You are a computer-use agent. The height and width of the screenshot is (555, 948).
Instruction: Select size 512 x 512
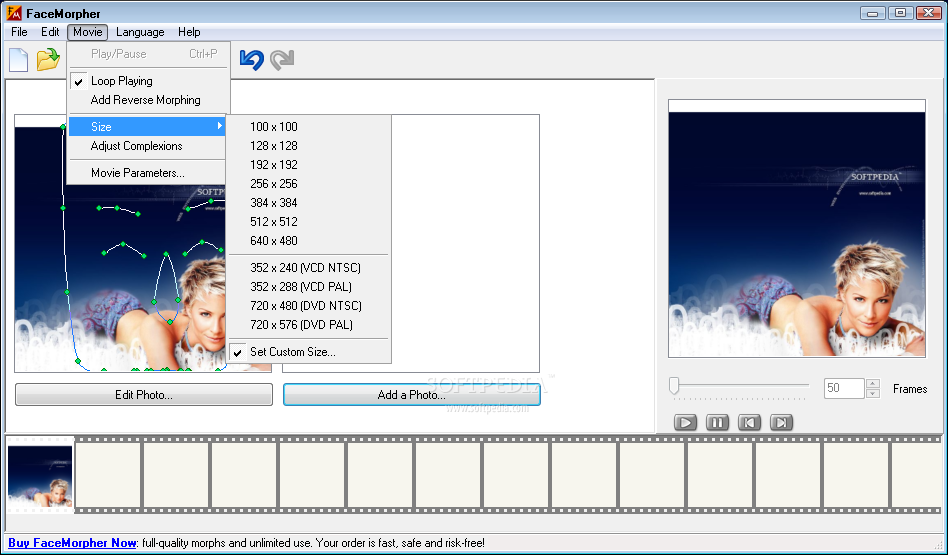click(309, 222)
